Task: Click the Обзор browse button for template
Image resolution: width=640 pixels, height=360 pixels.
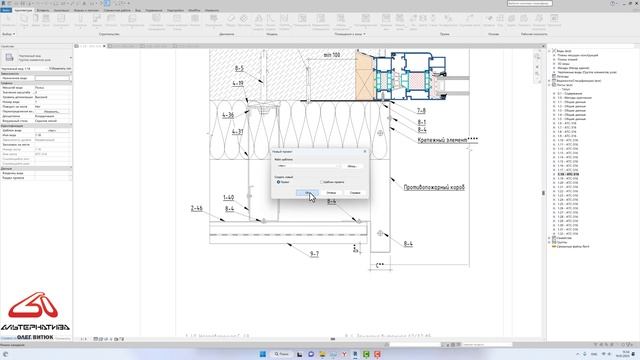Action: click(352, 166)
